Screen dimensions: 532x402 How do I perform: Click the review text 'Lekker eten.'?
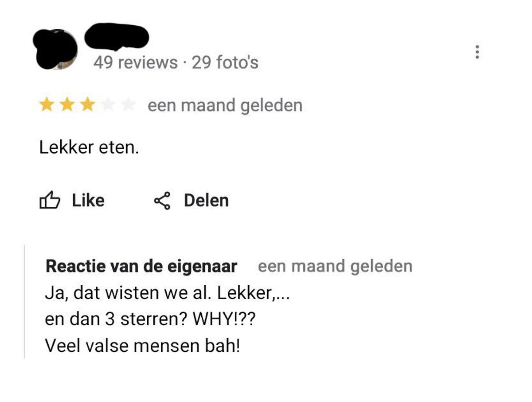tap(89, 148)
